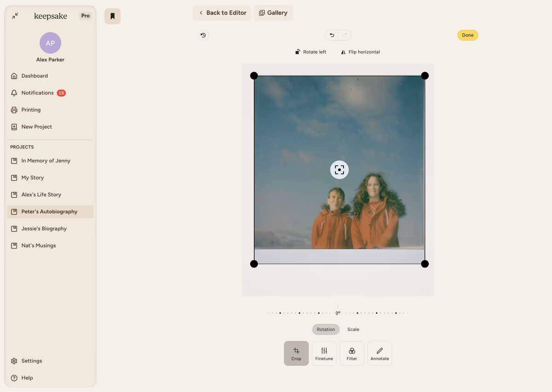The image size is (552, 392).
Task: Click the revert history icon
Action: [x=203, y=35]
